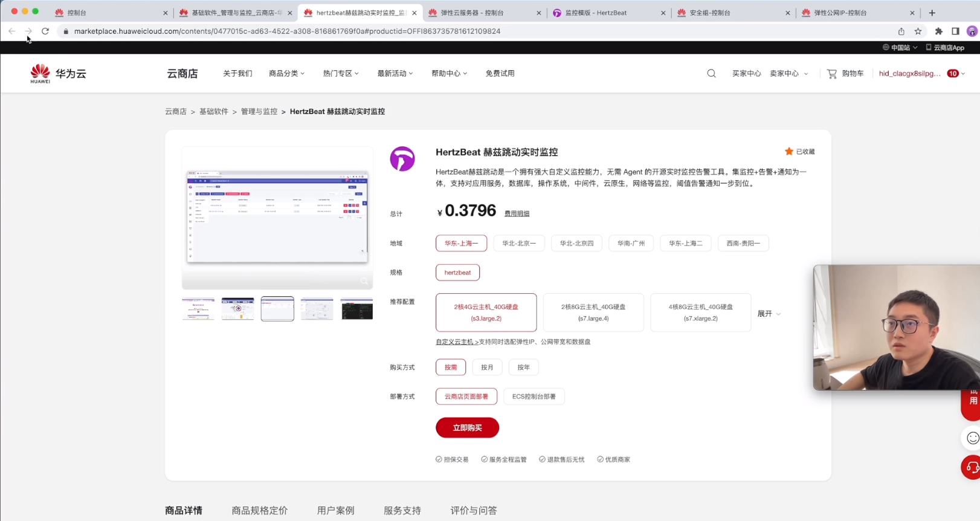980x521 pixels.
Task: Zoom the product preview image
Action: click(x=364, y=281)
